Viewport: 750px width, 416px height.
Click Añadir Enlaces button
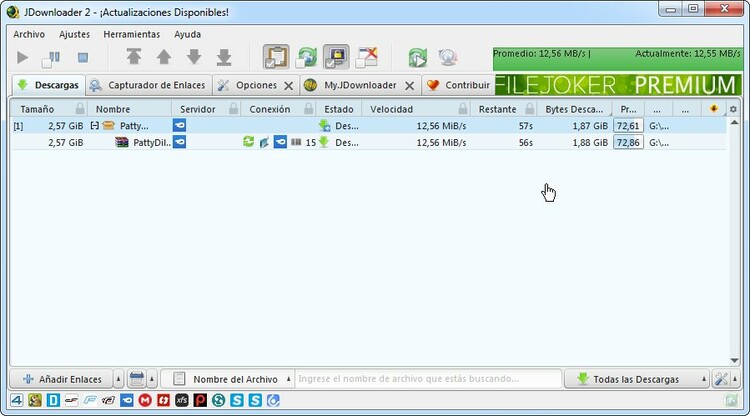[x=62, y=379]
